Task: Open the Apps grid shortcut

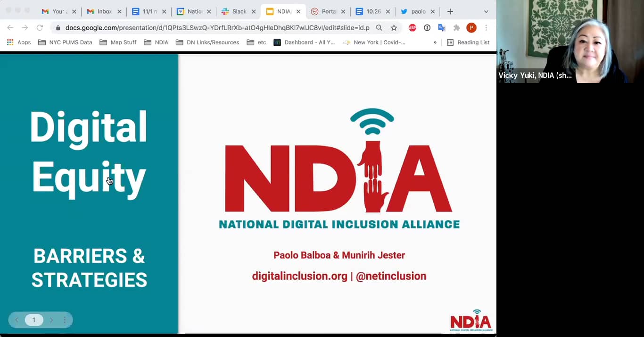Action: tap(19, 42)
